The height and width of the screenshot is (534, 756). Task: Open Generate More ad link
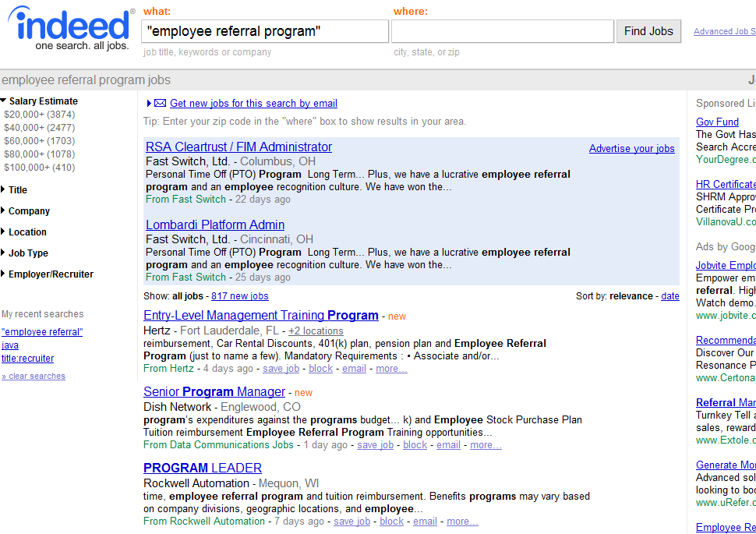pyautogui.click(x=726, y=465)
